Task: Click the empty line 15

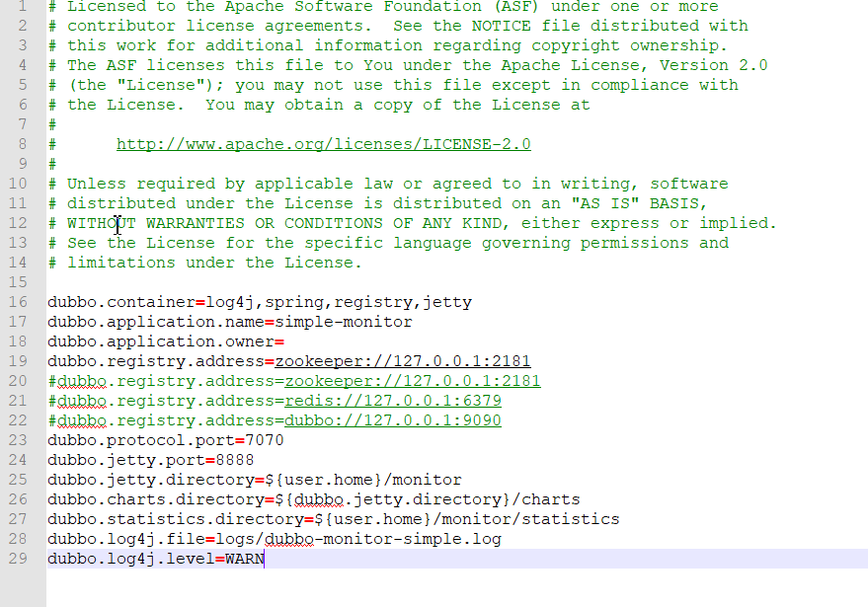Action: (x=457, y=282)
